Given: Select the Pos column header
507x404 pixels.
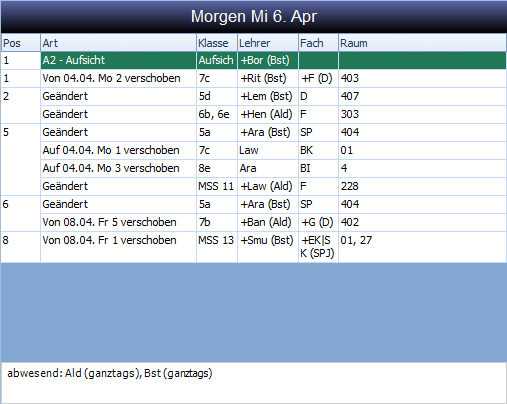Looking at the screenshot, I should pos(21,43).
